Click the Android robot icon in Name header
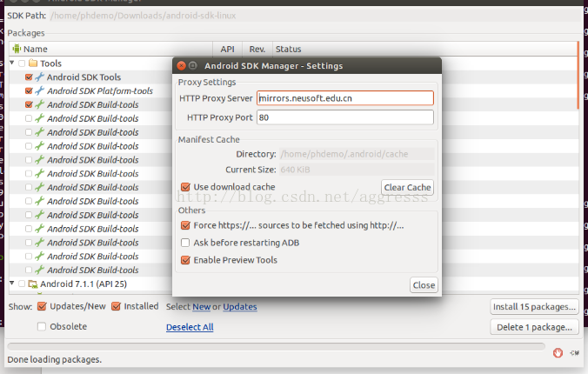Image resolution: width=588 pixels, height=374 pixels. (x=17, y=49)
